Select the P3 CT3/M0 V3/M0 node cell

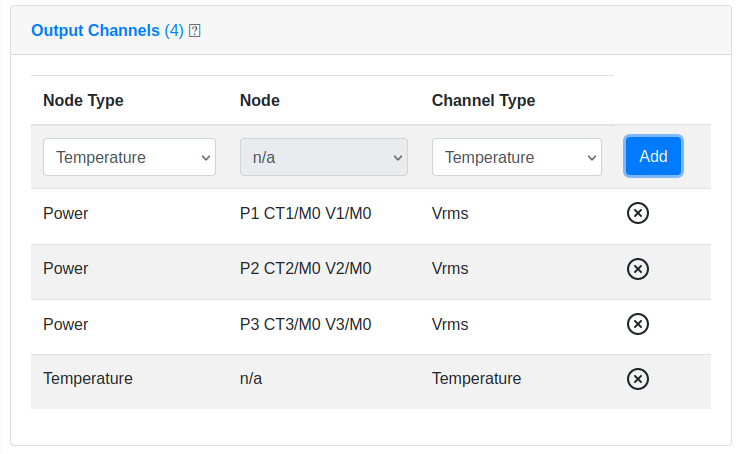(306, 324)
